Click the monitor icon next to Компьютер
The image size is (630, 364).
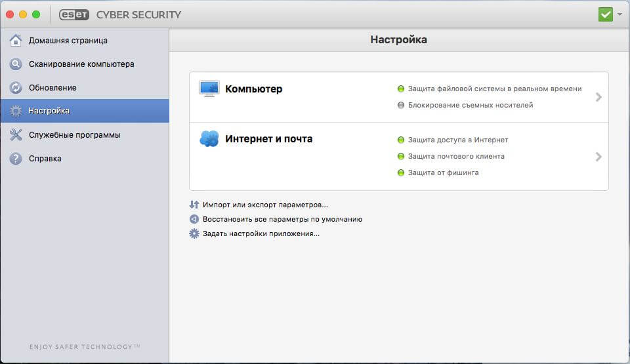209,89
